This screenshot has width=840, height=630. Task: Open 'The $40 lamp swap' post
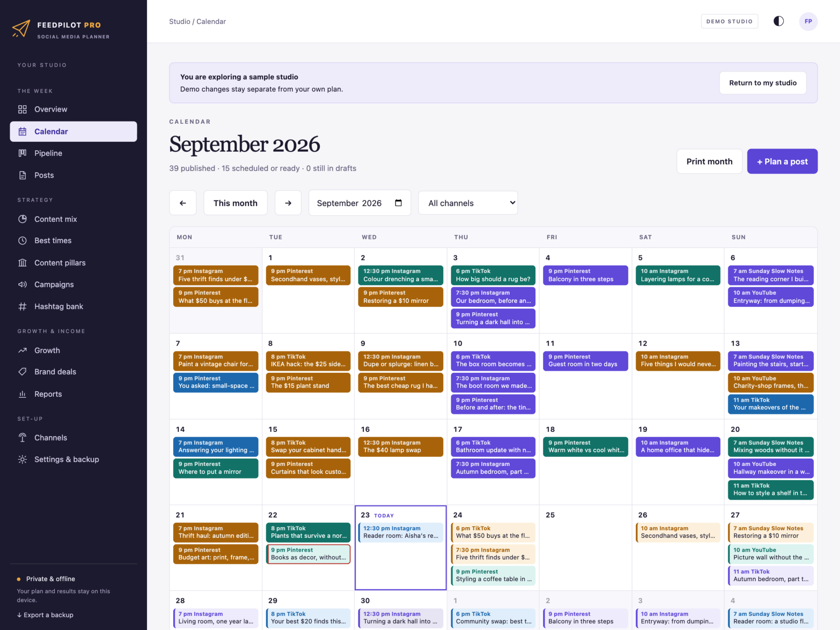pos(400,447)
